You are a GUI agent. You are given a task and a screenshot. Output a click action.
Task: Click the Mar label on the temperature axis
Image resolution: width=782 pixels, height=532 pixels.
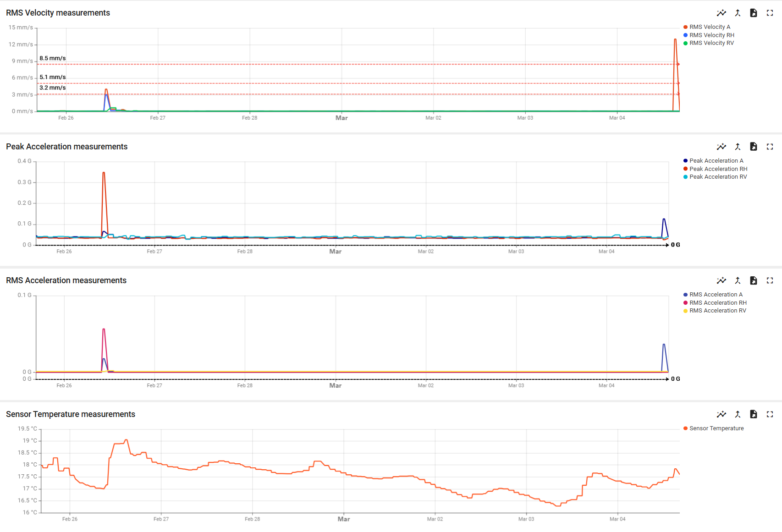343,519
